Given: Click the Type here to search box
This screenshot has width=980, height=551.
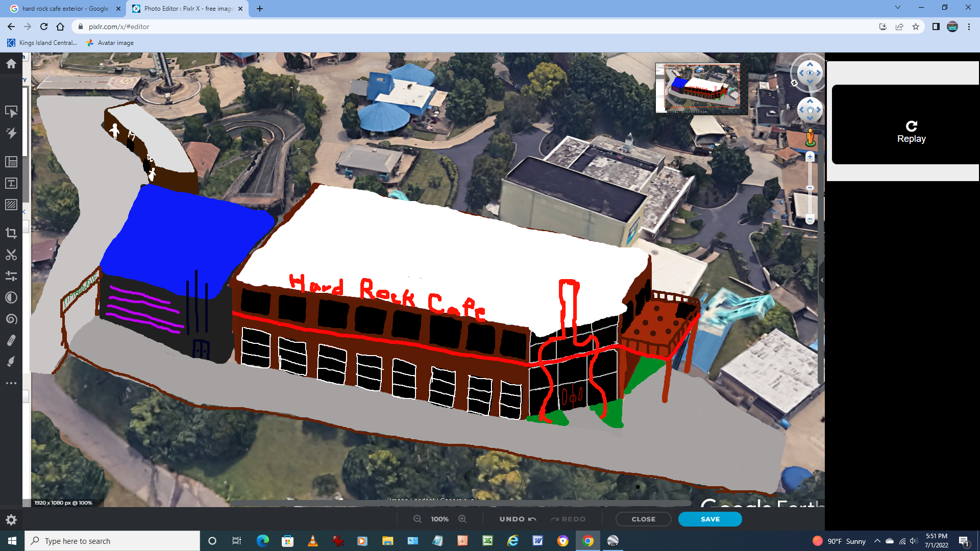Looking at the screenshot, I should coord(112,541).
